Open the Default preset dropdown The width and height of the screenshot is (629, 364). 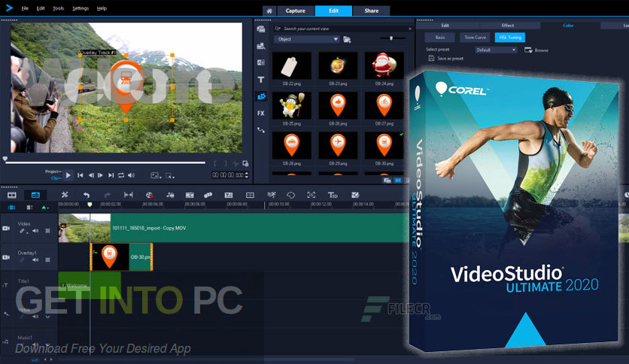tap(496, 50)
